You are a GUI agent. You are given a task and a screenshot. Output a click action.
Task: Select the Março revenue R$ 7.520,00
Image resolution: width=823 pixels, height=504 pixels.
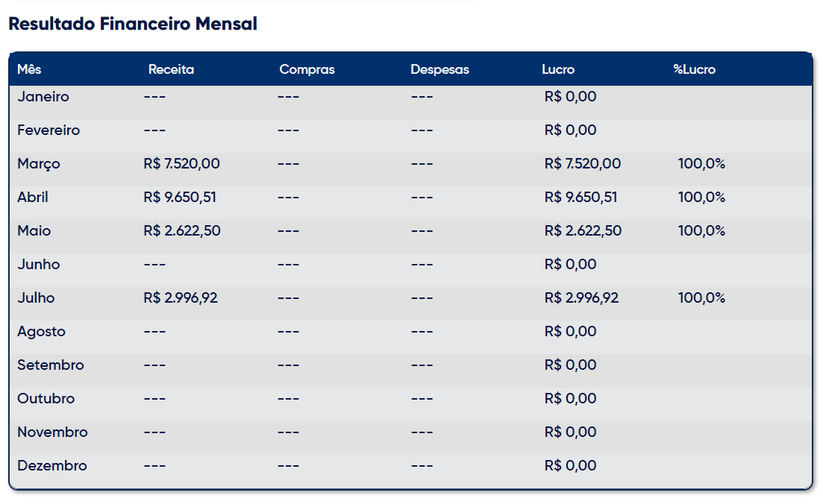coord(181,163)
